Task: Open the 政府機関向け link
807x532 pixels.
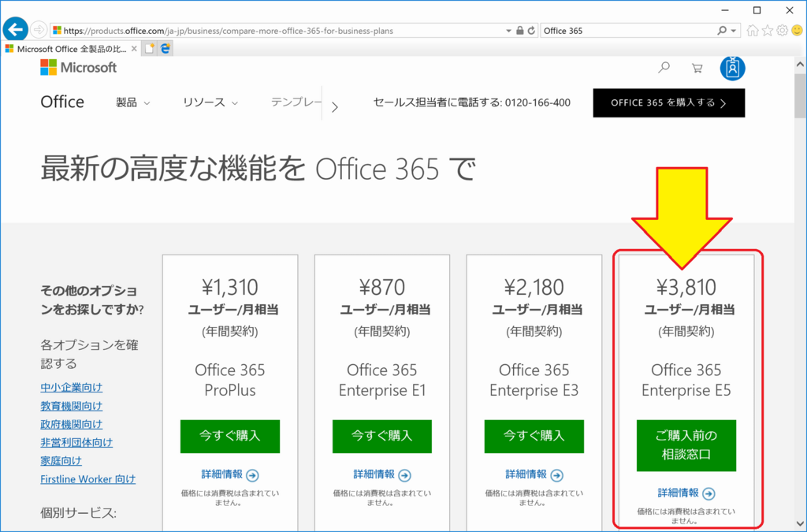Action: coord(72,424)
